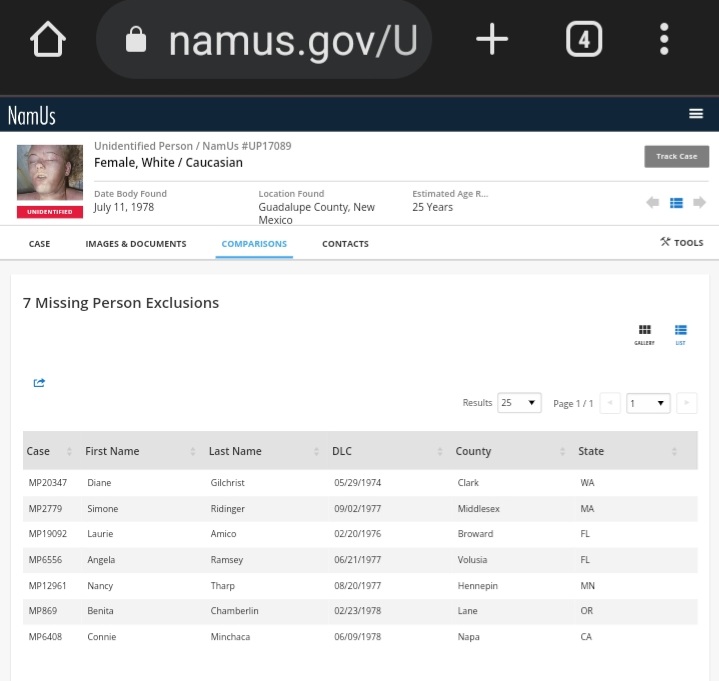The image size is (719, 681).
Task: Open the Contacts tab
Action: point(345,244)
